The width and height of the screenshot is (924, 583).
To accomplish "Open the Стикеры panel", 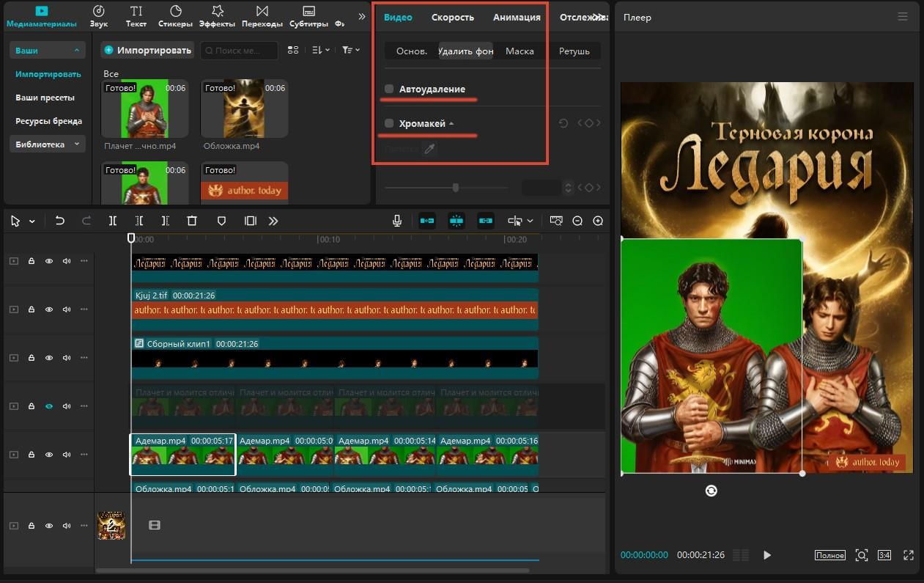I will coord(176,16).
